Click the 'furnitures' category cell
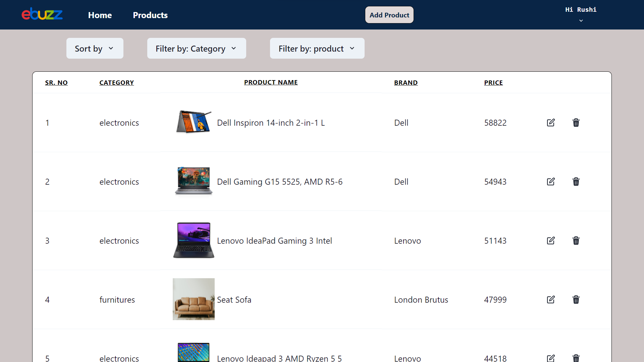 (x=117, y=300)
